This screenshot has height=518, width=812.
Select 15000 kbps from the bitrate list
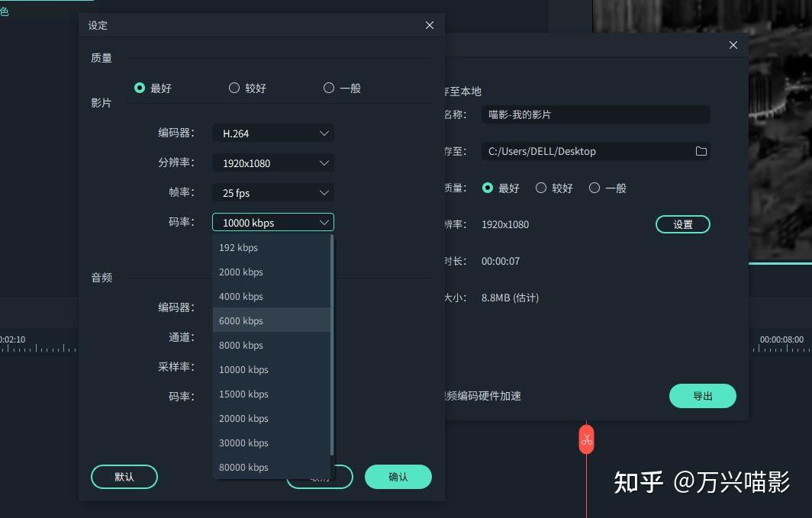[x=272, y=394]
